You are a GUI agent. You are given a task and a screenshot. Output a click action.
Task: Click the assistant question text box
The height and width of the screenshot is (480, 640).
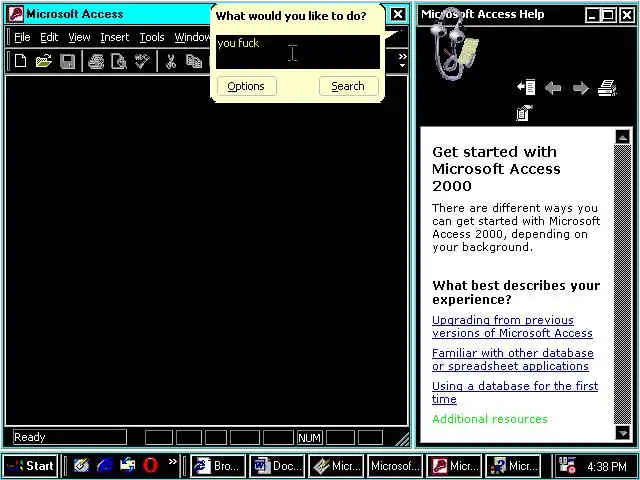click(298, 52)
